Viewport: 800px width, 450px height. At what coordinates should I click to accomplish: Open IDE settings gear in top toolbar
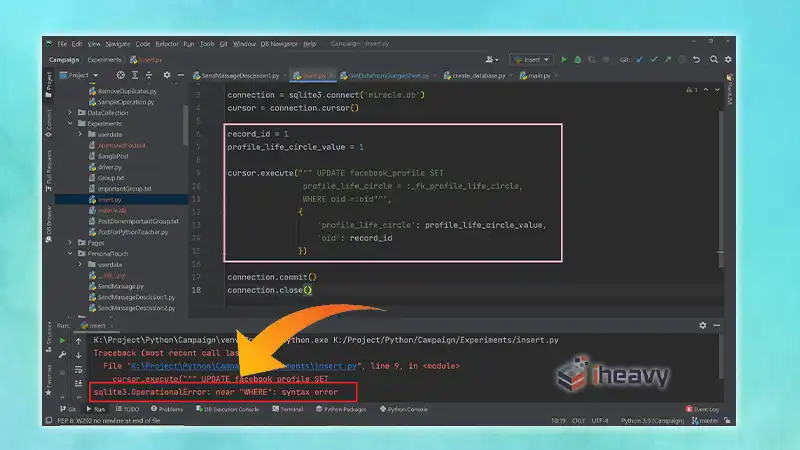coord(728,60)
